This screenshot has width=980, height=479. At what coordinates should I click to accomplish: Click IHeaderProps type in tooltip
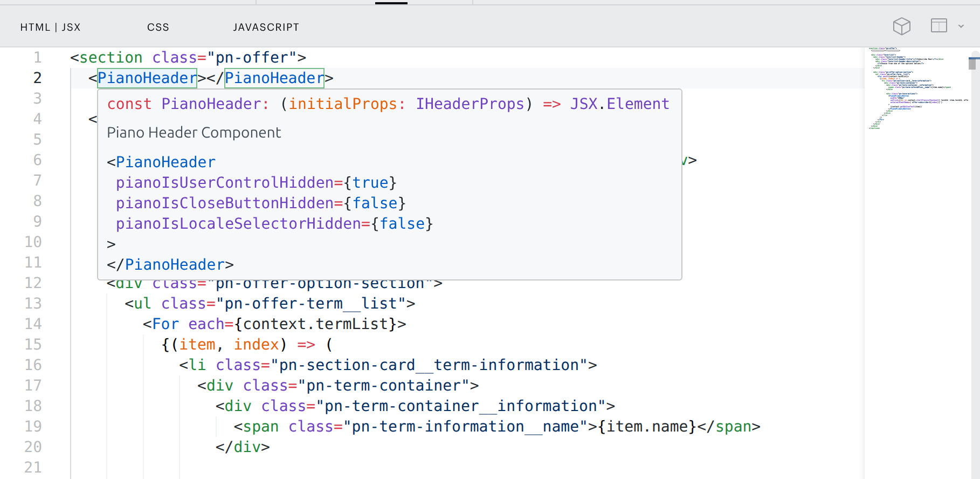point(470,104)
